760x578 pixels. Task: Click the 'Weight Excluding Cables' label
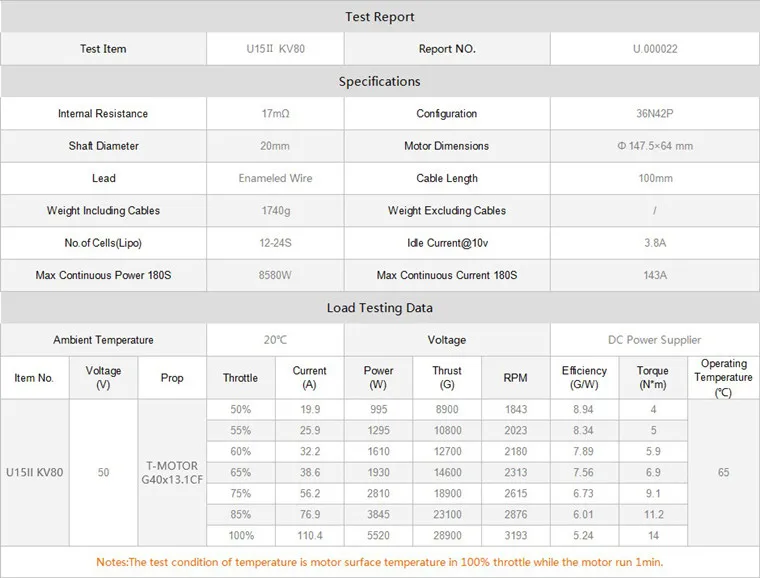pyautogui.click(x=447, y=211)
